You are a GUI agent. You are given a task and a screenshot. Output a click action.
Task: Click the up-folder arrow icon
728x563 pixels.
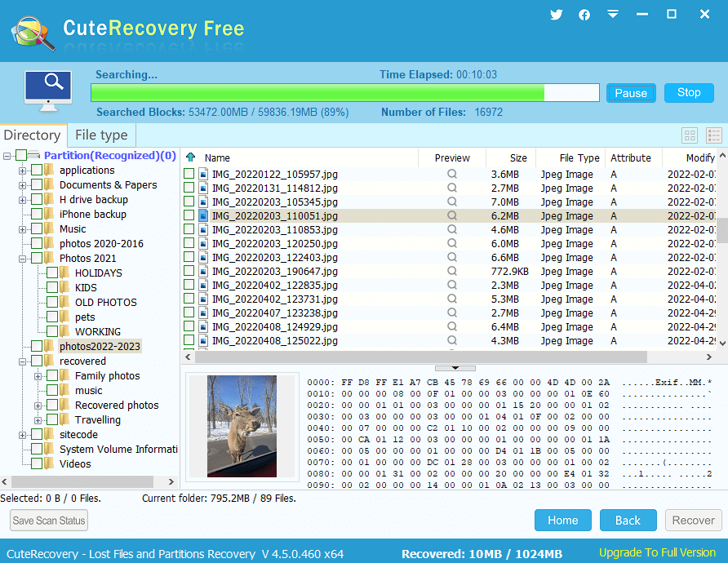[x=191, y=157]
